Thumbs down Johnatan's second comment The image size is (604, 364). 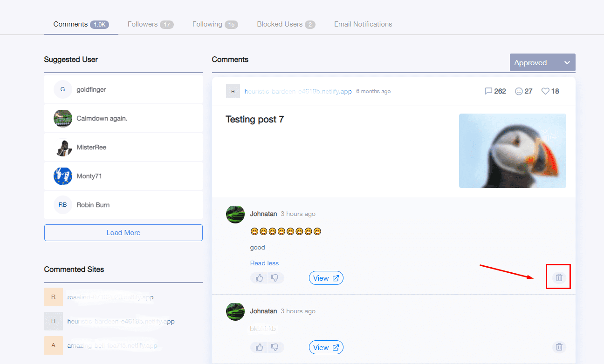(x=275, y=347)
